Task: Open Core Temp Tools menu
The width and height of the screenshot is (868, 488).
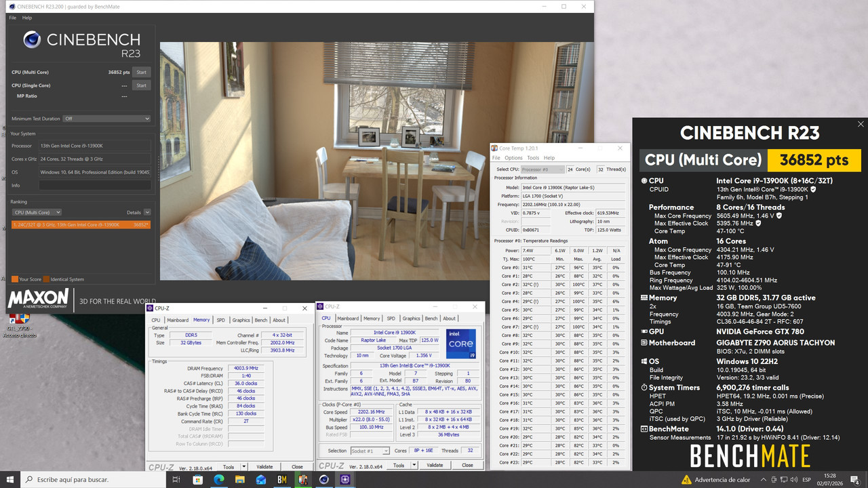Action: tap(533, 158)
